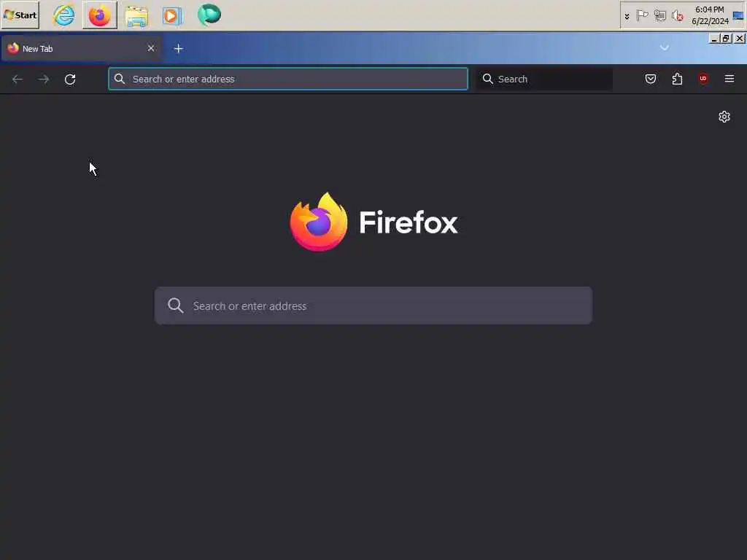Image resolution: width=747 pixels, height=560 pixels.
Task: Open a new tab with plus button
Action: 178,49
